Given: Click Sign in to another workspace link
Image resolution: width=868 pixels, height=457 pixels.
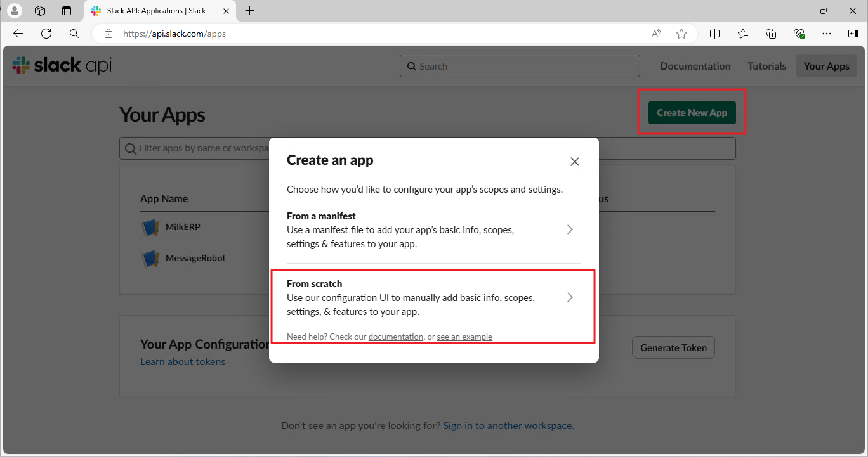Looking at the screenshot, I should [x=508, y=425].
